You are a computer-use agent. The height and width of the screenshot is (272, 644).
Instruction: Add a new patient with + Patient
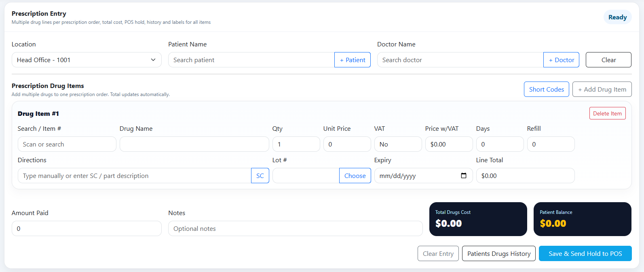click(353, 60)
